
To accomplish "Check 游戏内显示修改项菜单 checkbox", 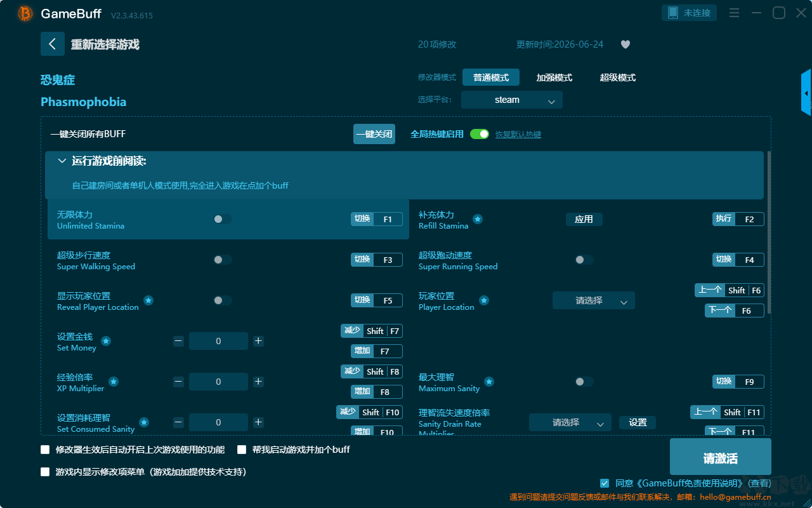I will click(45, 472).
